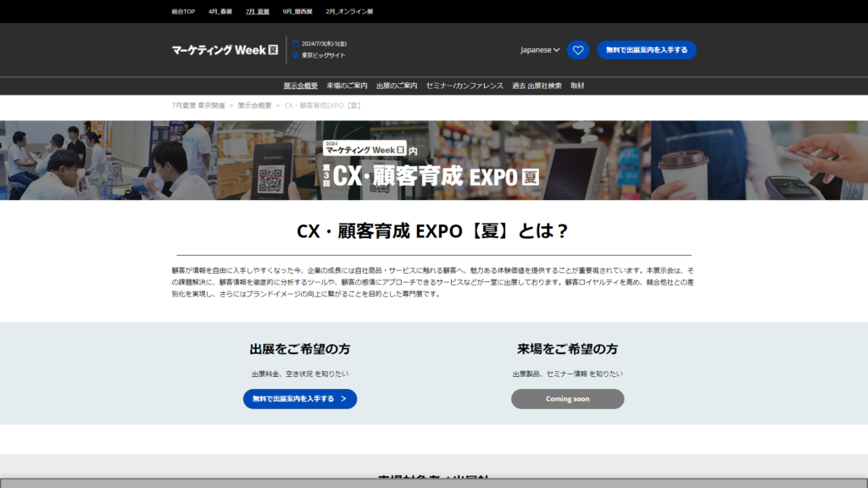Click the 2024/7/3(水)-5(金) date text
Image resolution: width=868 pixels, height=488 pixels.
(x=325, y=44)
